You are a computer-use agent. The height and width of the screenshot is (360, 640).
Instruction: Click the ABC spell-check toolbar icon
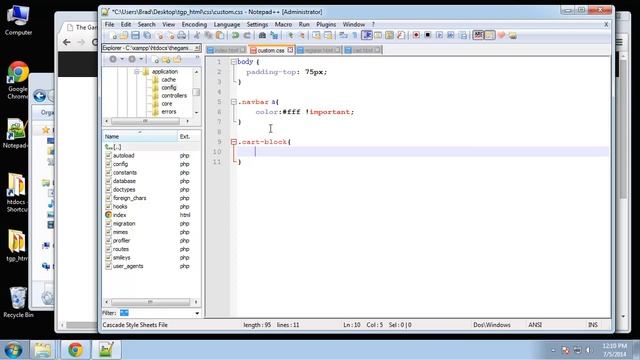tap(478, 36)
